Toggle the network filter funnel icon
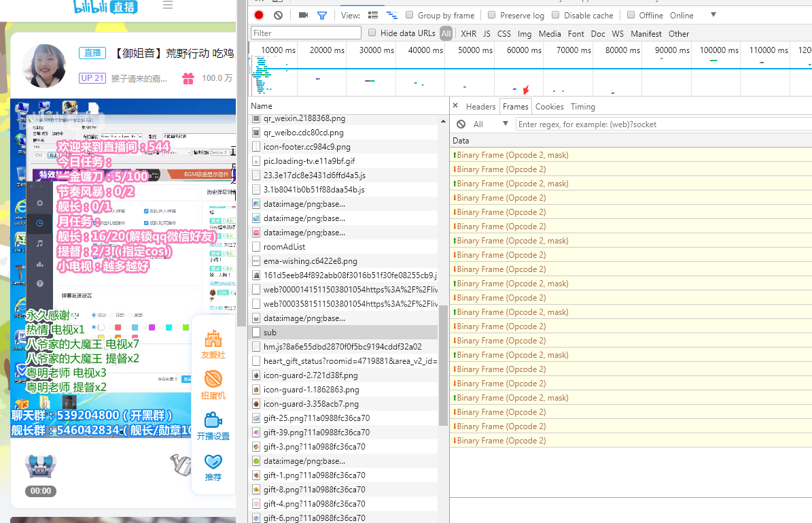The height and width of the screenshot is (523, 812). 322,15
